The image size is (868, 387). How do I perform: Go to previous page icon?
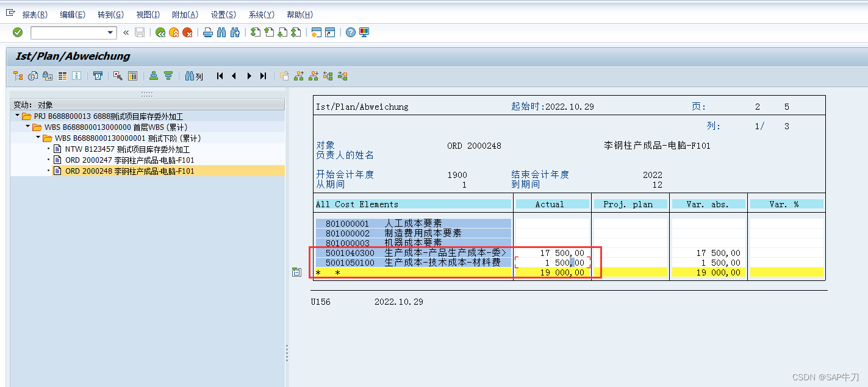(269, 32)
